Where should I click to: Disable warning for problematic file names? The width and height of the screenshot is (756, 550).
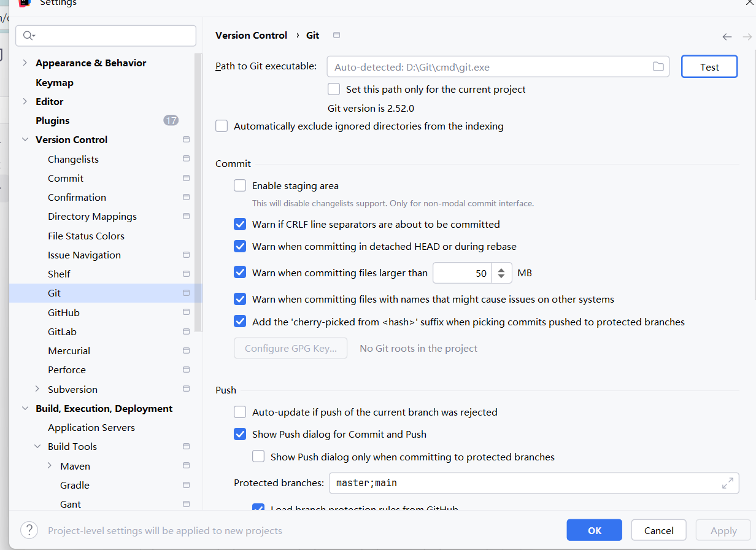[240, 300]
